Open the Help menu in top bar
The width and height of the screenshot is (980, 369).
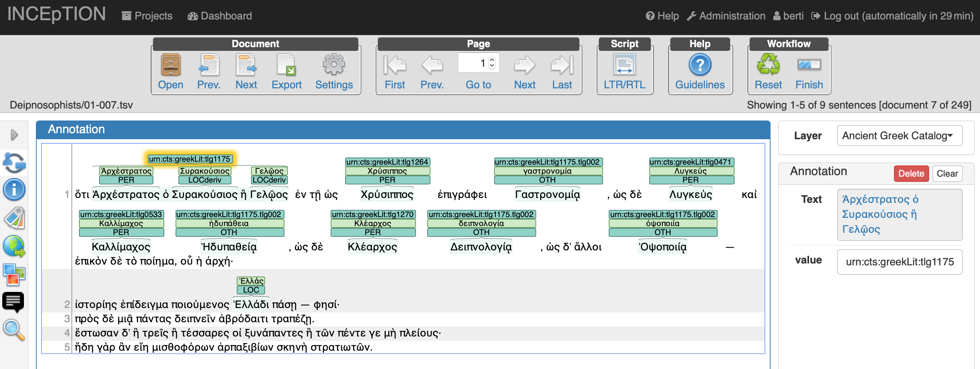click(x=662, y=16)
